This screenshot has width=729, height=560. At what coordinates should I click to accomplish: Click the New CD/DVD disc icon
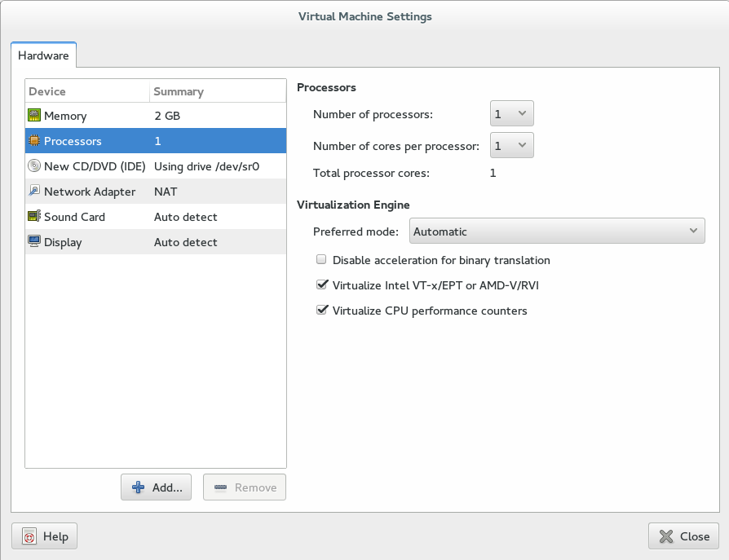(34, 166)
